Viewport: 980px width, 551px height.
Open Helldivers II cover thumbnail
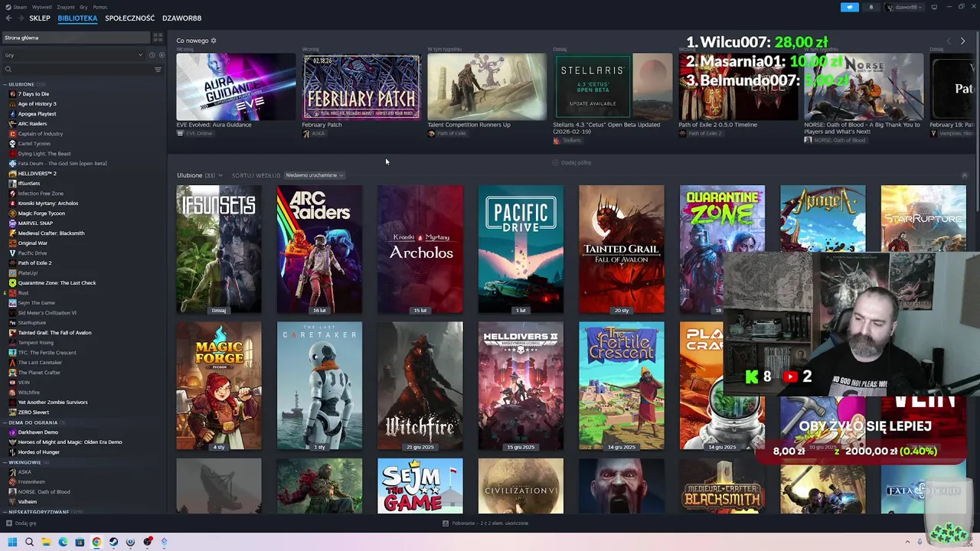point(521,386)
